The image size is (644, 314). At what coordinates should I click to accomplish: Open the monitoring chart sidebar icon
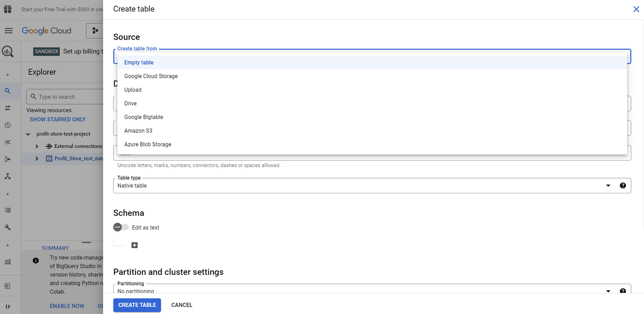(x=8, y=262)
